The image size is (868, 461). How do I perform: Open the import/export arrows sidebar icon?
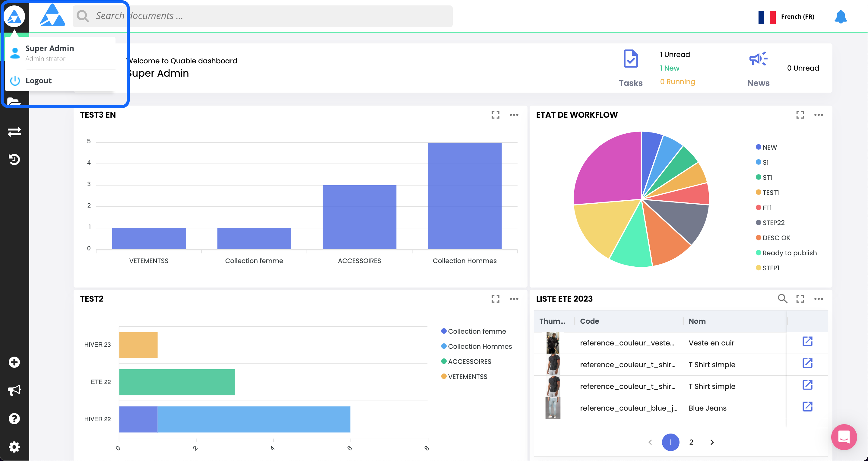pos(14,132)
